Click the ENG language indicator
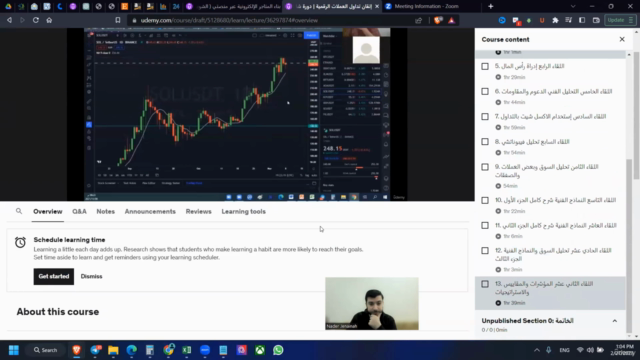Image resolution: width=640 pixels, height=360 pixels. (564, 350)
